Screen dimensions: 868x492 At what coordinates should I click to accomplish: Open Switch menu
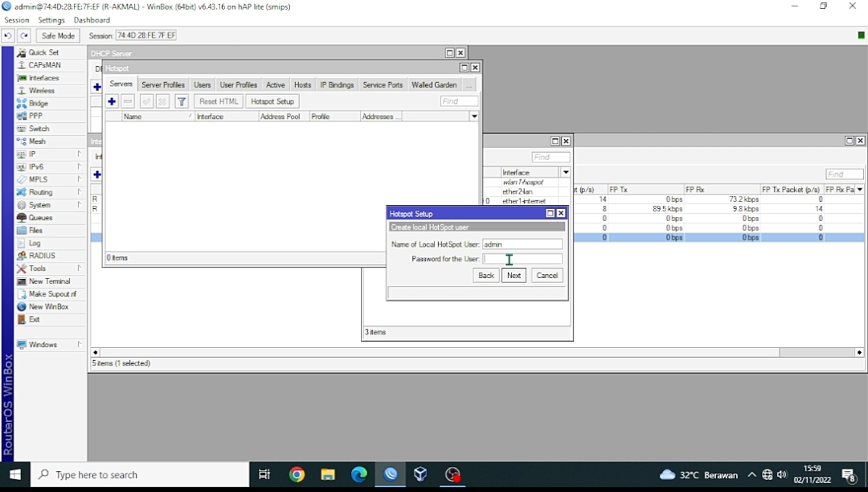[39, 129]
